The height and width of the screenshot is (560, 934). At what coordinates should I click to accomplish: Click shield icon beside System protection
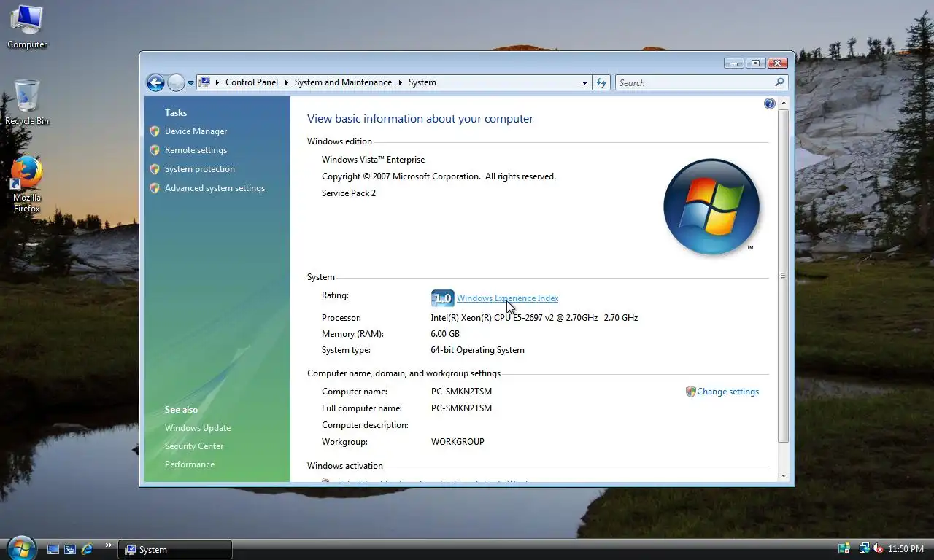pos(154,169)
